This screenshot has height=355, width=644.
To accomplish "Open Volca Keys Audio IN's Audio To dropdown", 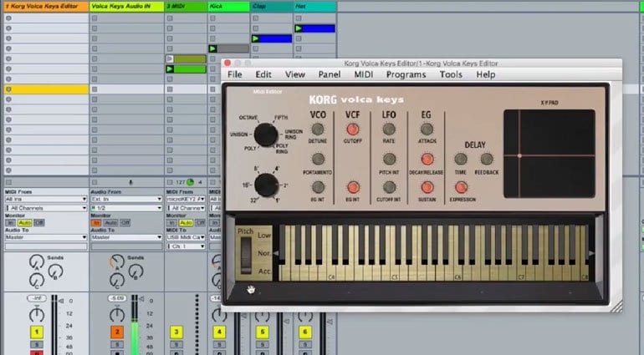I will [126, 237].
